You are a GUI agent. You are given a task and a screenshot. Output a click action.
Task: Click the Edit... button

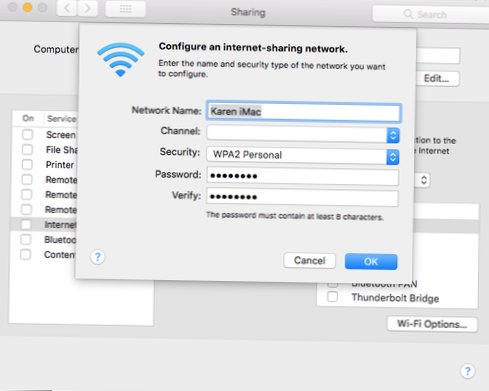[436, 79]
